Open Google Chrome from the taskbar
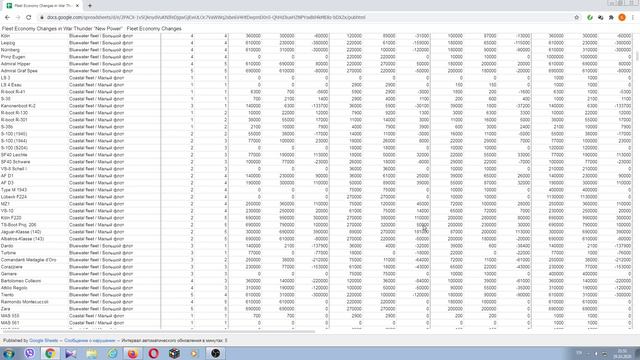Image resolution: width=640 pixels, height=360 pixels. tap(50, 353)
